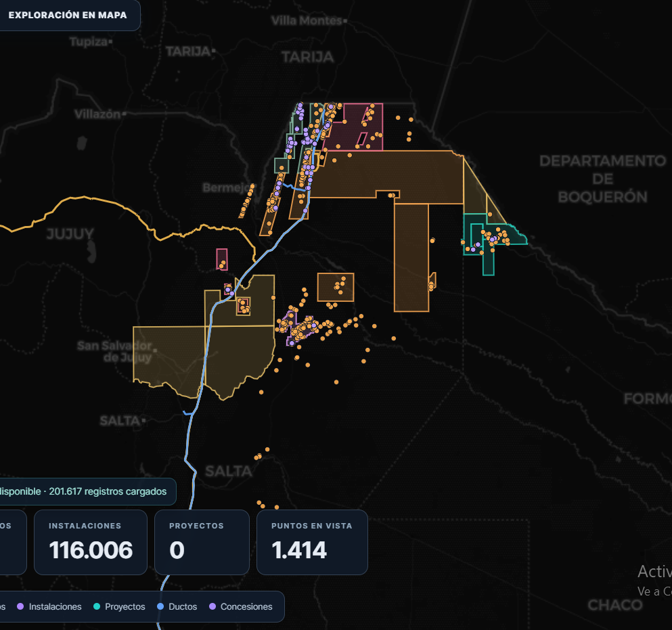Toggle the Instalaciones legend label
The image size is (672, 630).
(55, 606)
